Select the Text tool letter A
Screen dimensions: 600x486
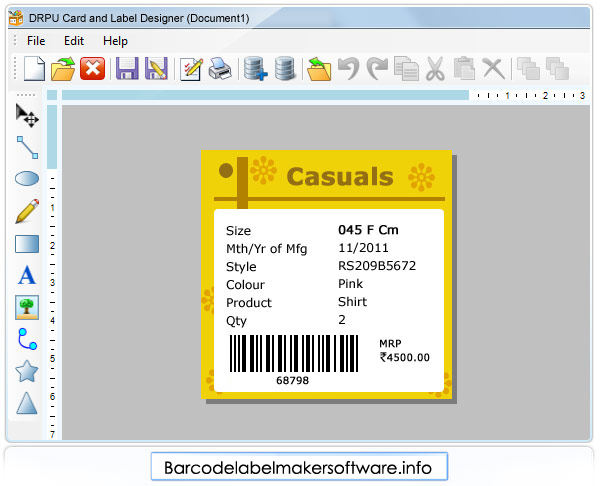[27, 275]
